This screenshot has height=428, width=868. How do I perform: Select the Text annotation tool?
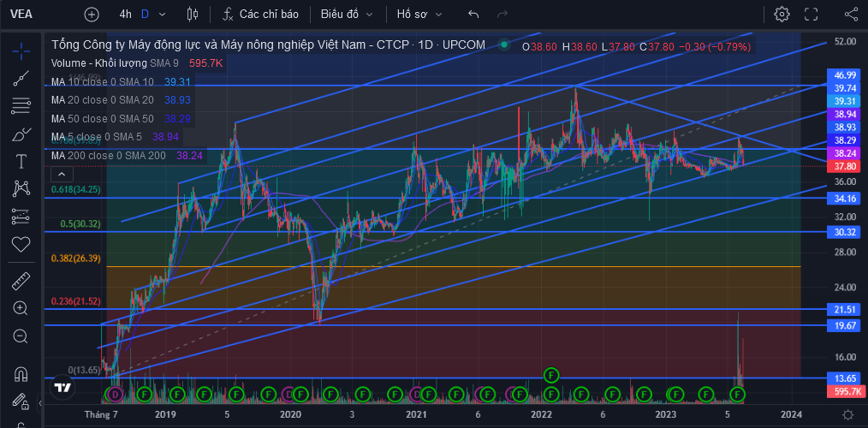[x=21, y=161]
